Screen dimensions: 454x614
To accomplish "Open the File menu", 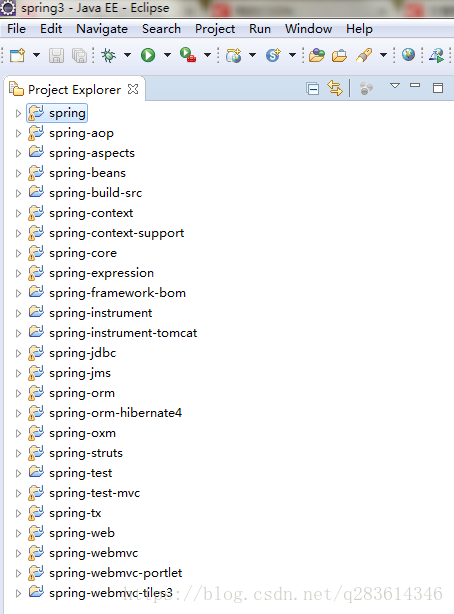I will coord(16,29).
